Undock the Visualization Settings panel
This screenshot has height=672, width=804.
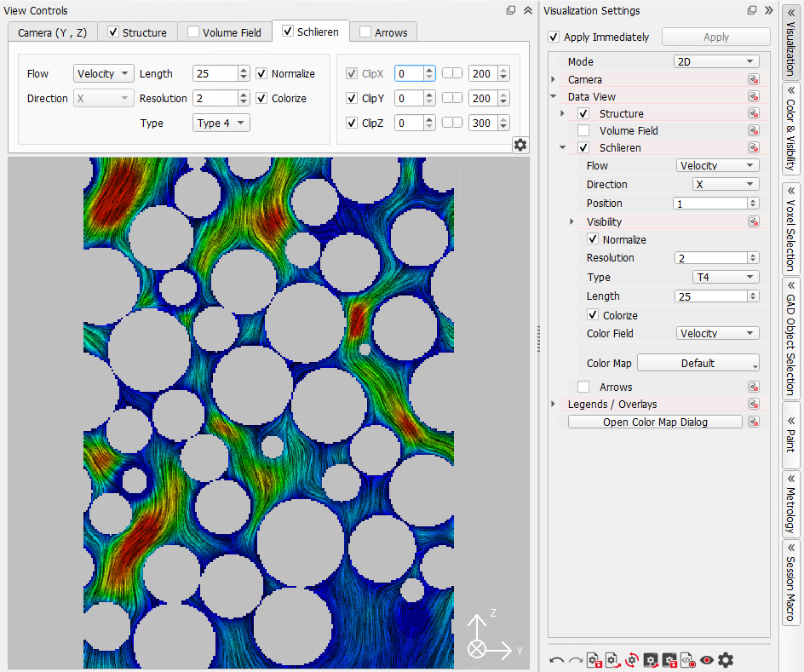pyautogui.click(x=752, y=10)
